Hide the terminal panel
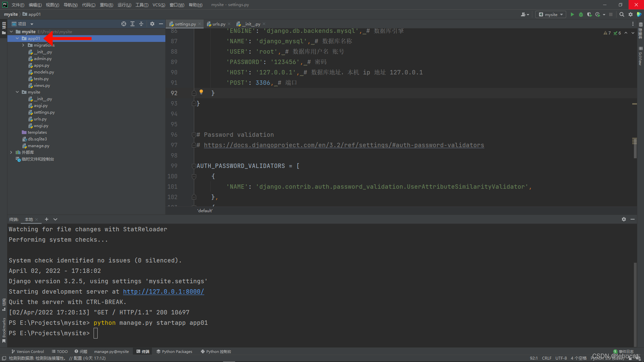 tap(633, 219)
